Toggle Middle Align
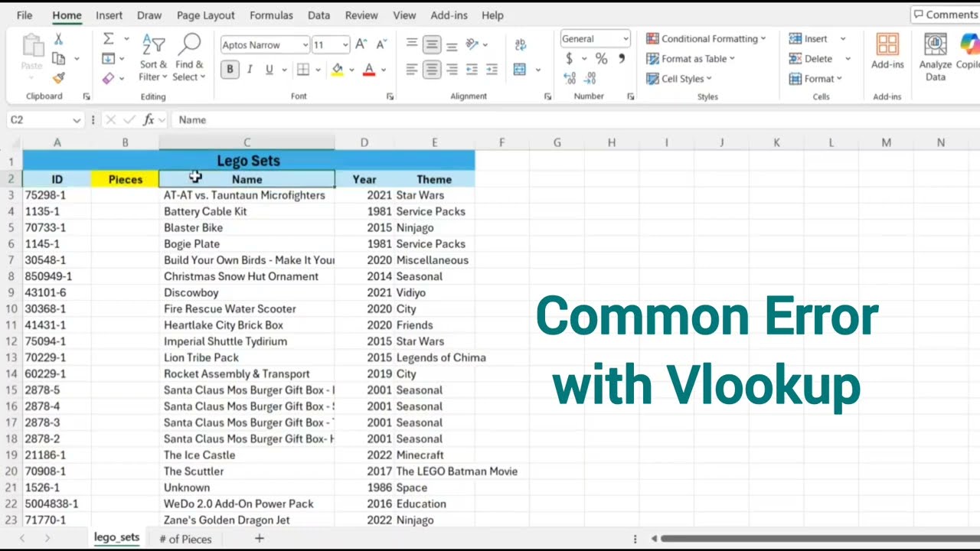 coord(432,44)
